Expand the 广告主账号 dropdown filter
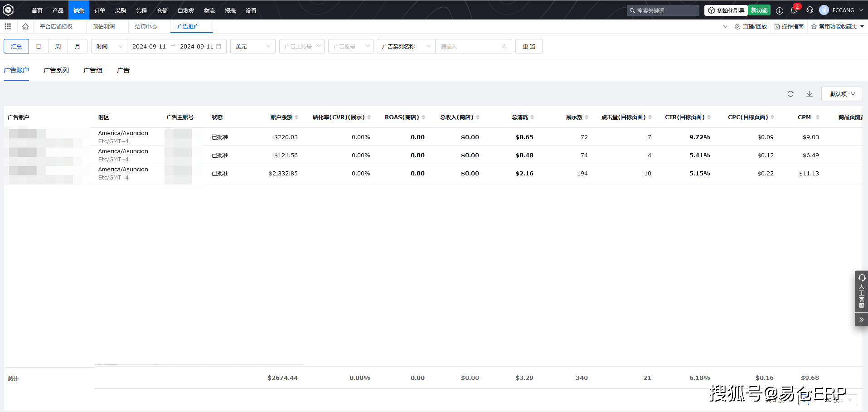Screen dimensions: 868x412 [302, 46]
